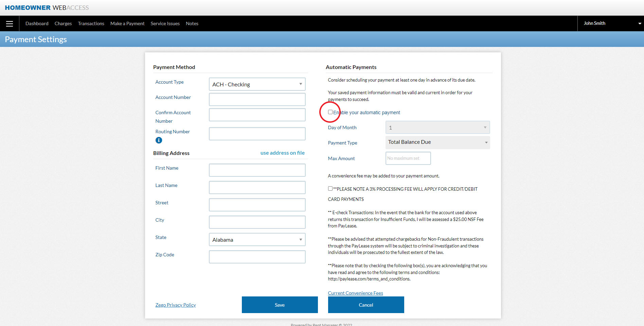Open the hamburger navigation menu

point(10,23)
